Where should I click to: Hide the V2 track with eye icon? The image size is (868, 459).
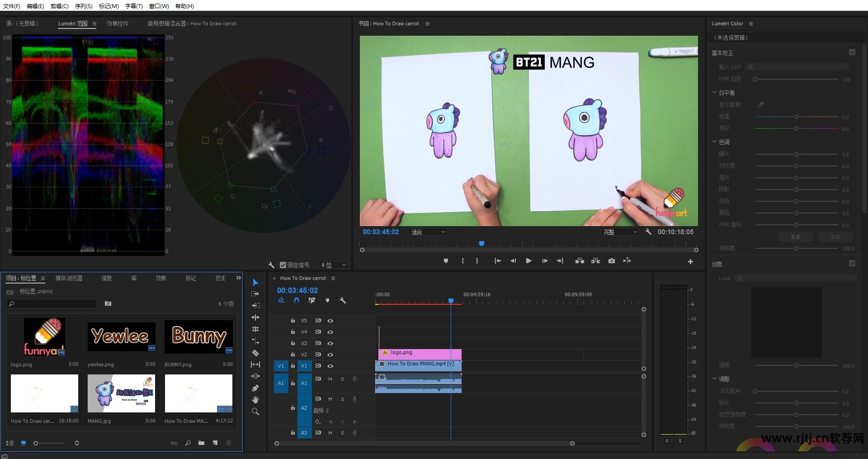coord(330,355)
